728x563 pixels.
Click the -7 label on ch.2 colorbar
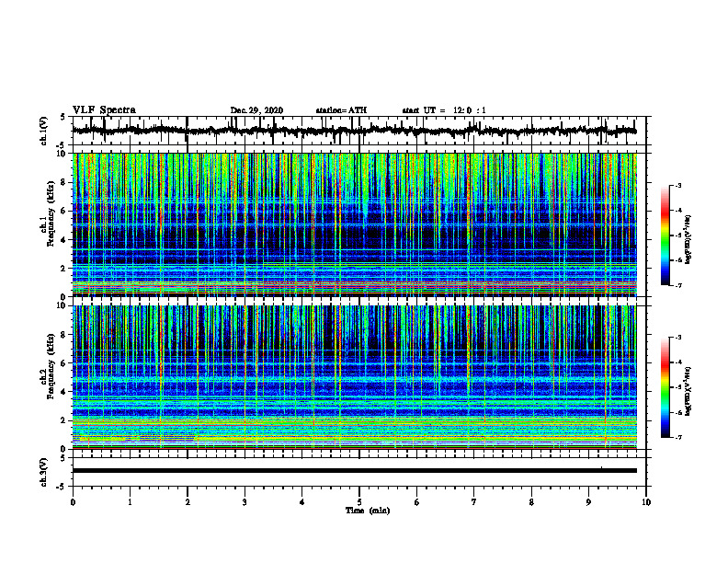pos(678,437)
